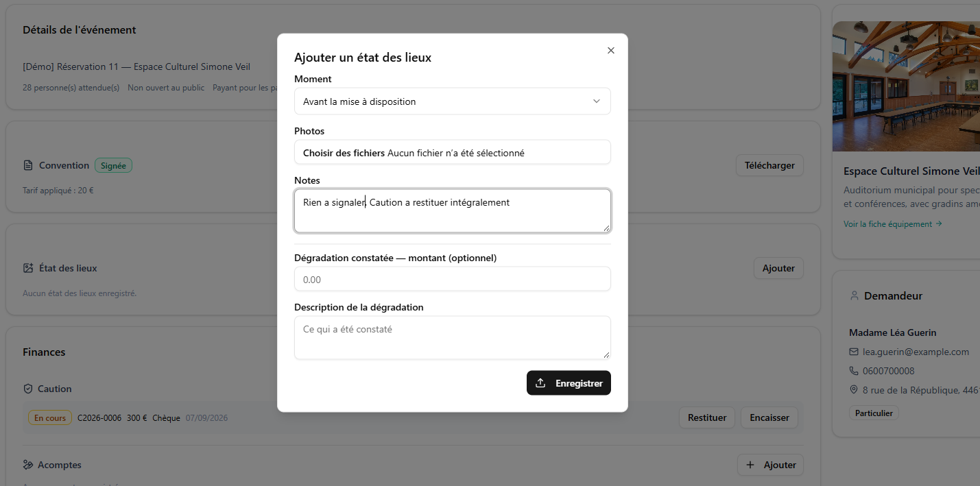Click the Madame Léa Guerin name
This screenshot has height=486, width=980.
[x=893, y=332]
